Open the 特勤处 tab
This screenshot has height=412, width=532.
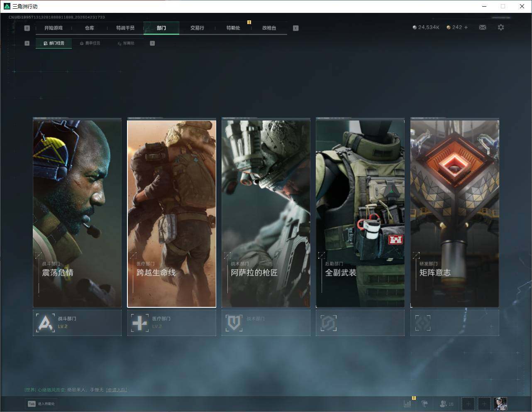(233, 28)
